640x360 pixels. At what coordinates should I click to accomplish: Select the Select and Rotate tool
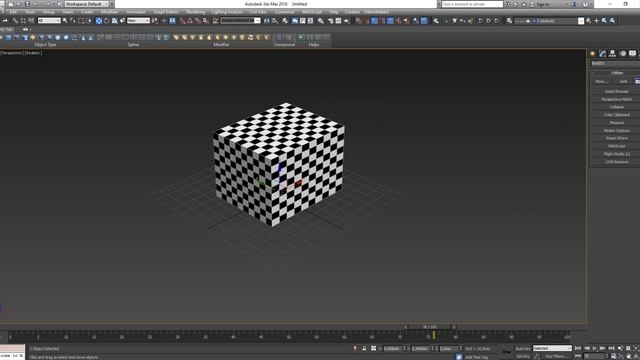coord(107,20)
